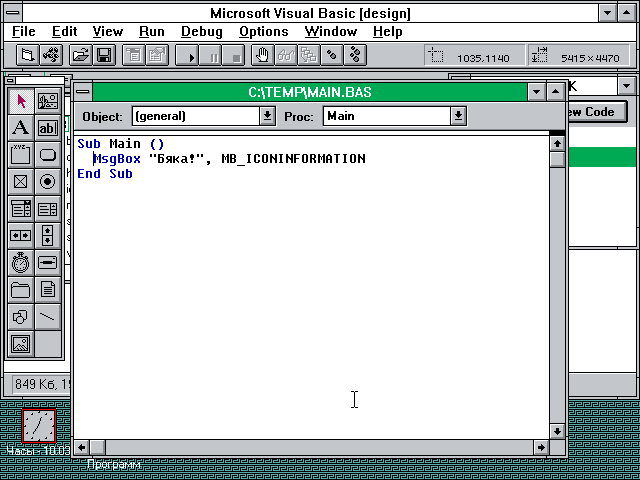Toggle breakpoint with the hand icon
Screen dimensions: 640x480
point(262,55)
